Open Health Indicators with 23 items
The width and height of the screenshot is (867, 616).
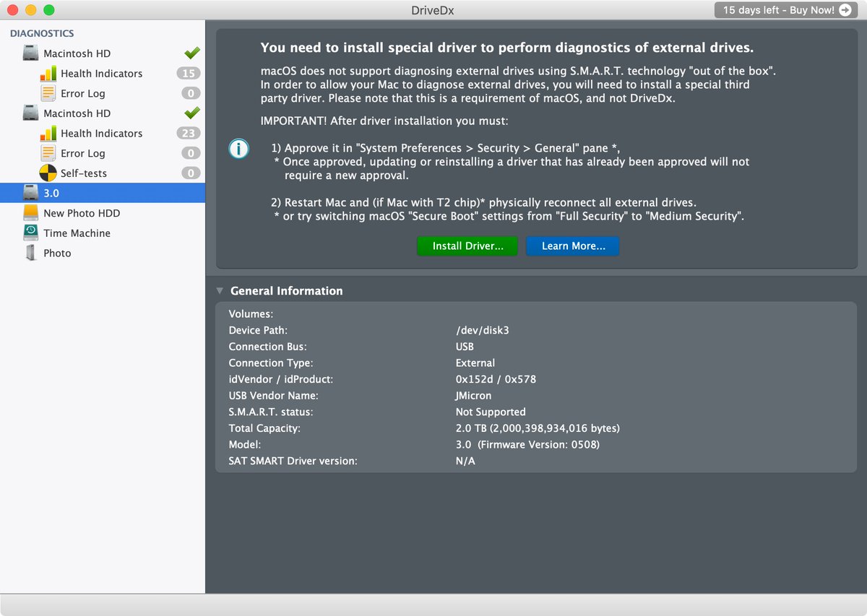(x=103, y=134)
